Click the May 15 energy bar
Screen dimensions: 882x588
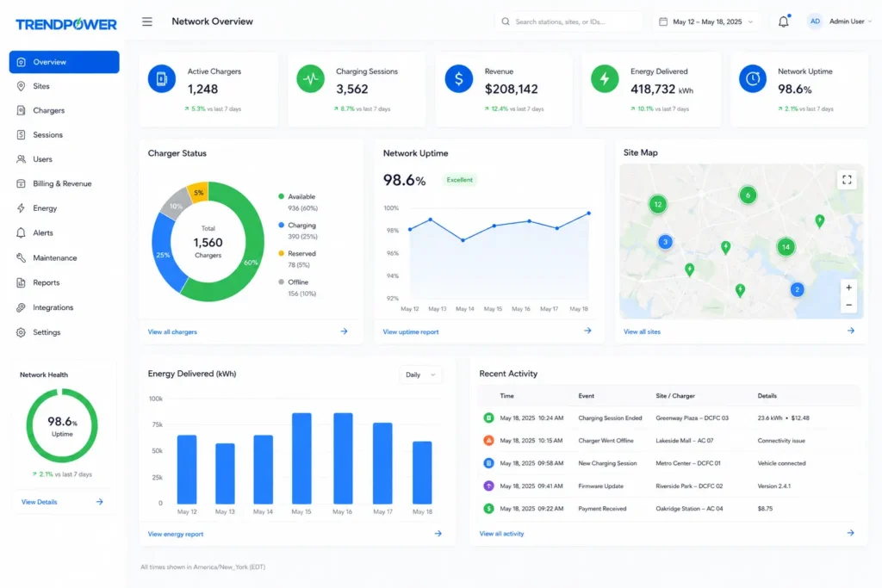coord(301,458)
